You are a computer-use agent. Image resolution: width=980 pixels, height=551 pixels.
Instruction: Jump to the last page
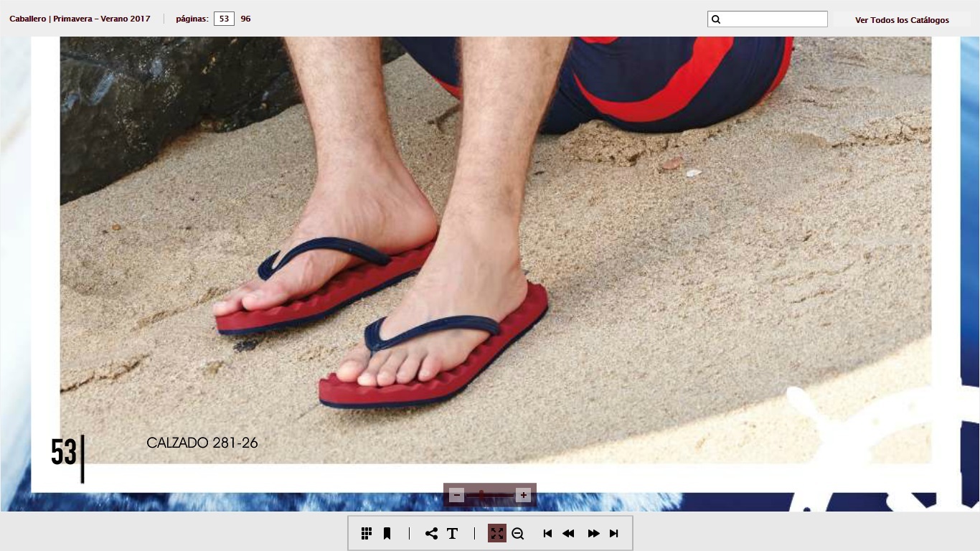tap(613, 533)
